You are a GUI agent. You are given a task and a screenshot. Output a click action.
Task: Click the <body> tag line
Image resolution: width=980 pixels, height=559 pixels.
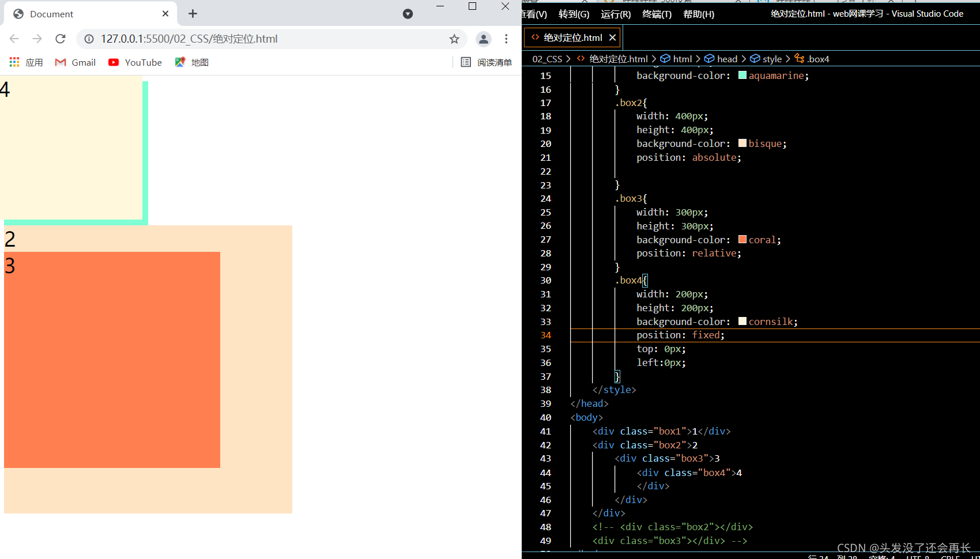click(586, 417)
